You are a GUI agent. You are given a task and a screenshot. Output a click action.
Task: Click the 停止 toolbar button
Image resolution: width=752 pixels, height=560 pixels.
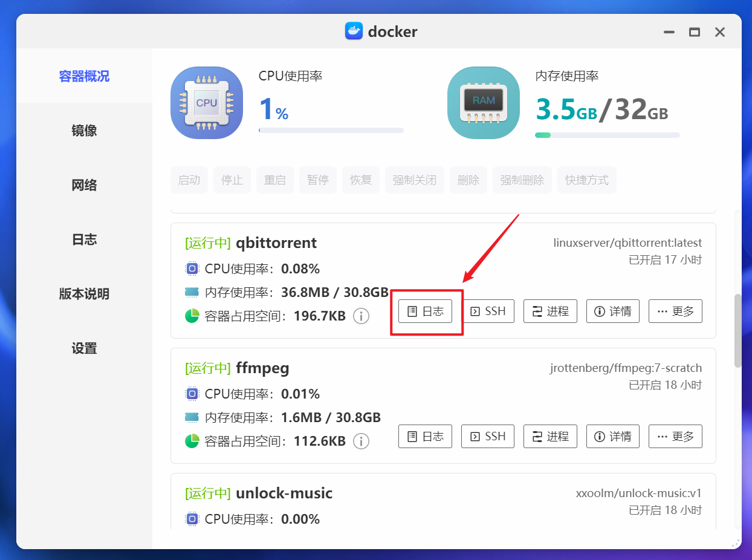[x=232, y=180]
